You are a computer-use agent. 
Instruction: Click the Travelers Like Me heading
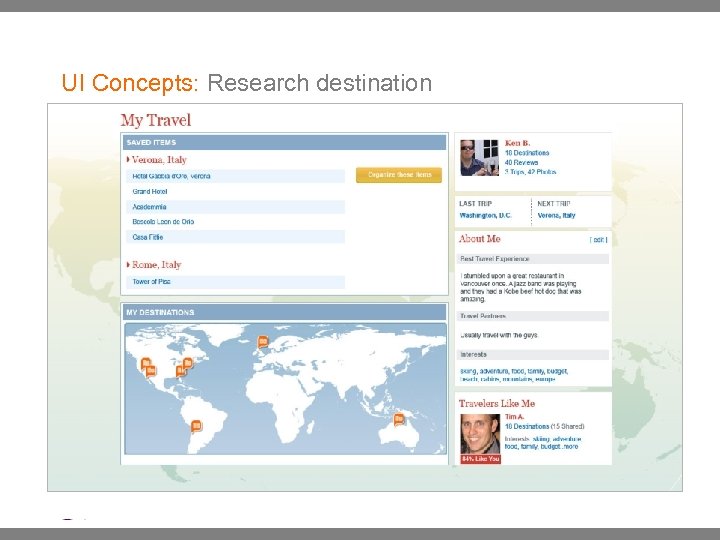point(497,403)
